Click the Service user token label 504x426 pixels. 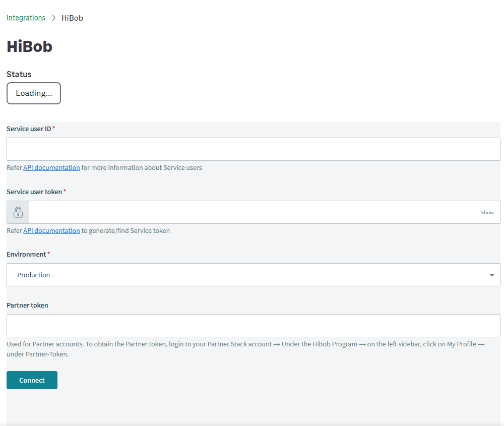coord(34,192)
